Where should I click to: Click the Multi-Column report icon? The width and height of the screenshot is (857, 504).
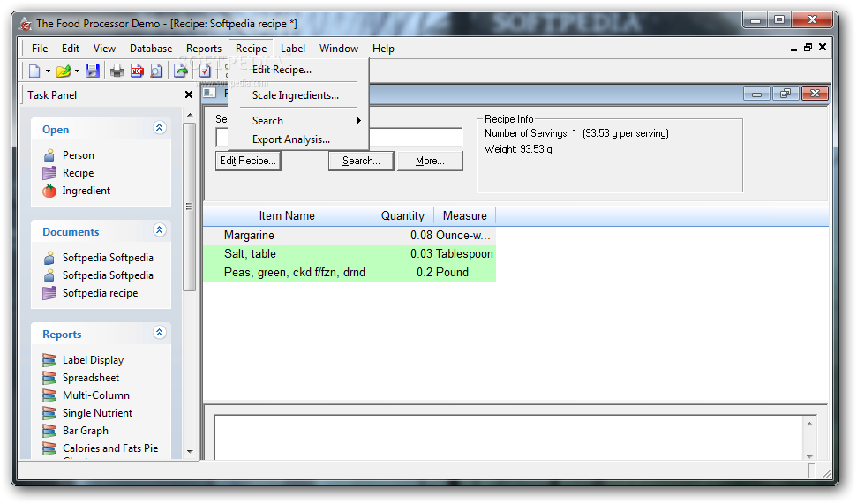coord(49,395)
